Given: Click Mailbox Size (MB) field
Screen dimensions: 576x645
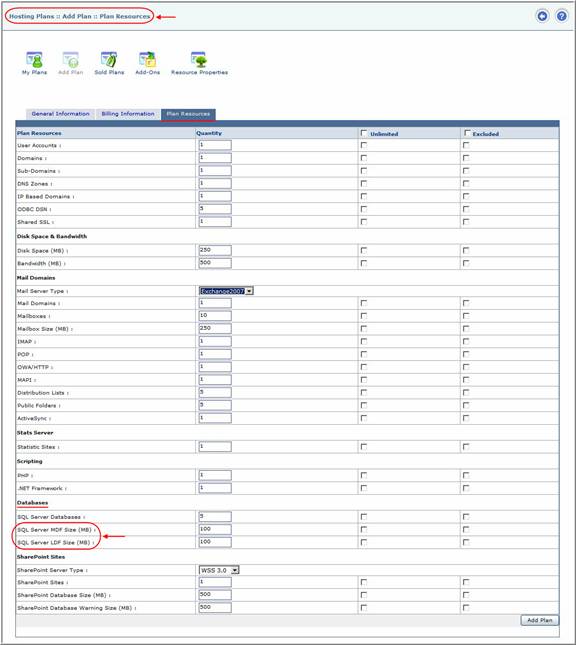Looking at the screenshot, I should click(x=215, y=329).
